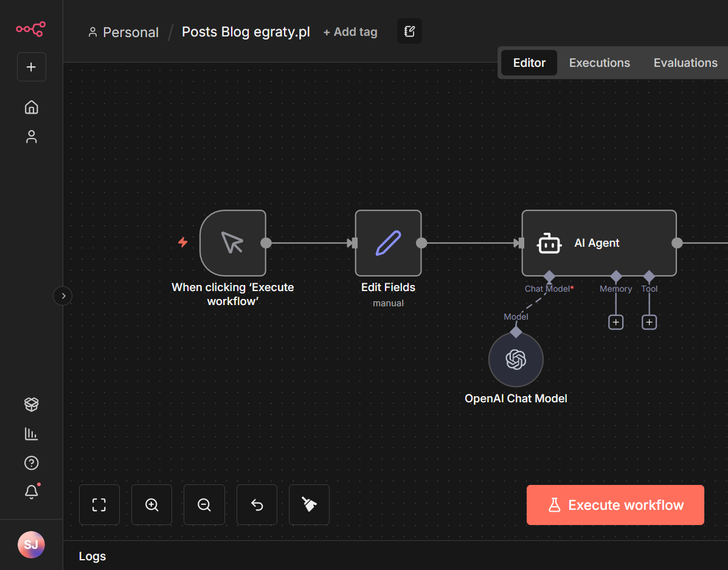
Task: Click the n8n logo in sidebar
Action: coord(31,29)
